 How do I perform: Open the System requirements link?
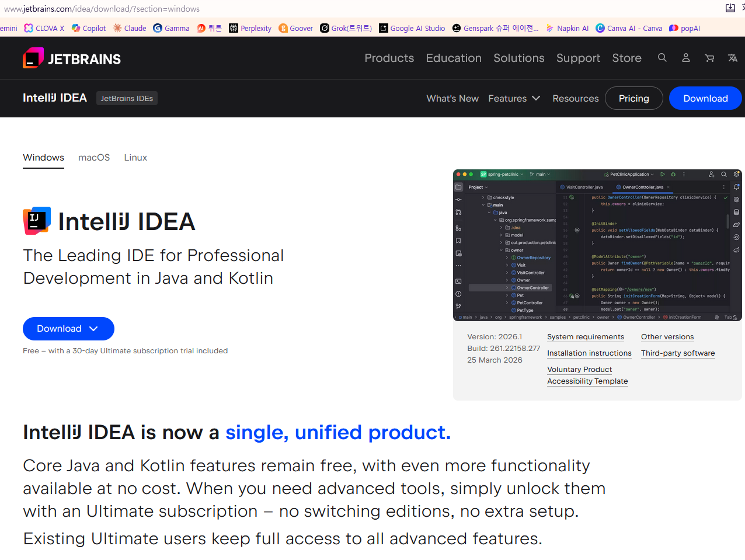586,337
